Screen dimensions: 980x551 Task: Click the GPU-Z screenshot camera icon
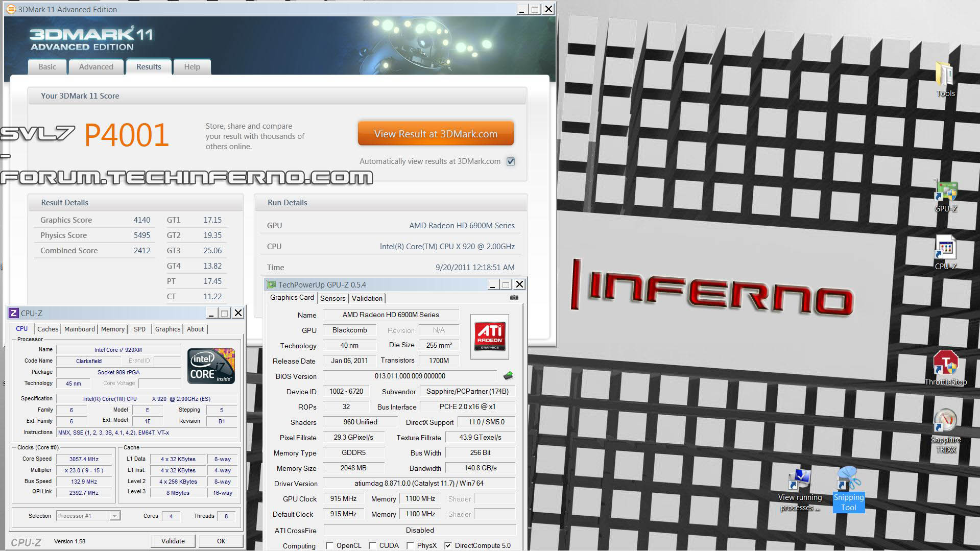[514, 298]
